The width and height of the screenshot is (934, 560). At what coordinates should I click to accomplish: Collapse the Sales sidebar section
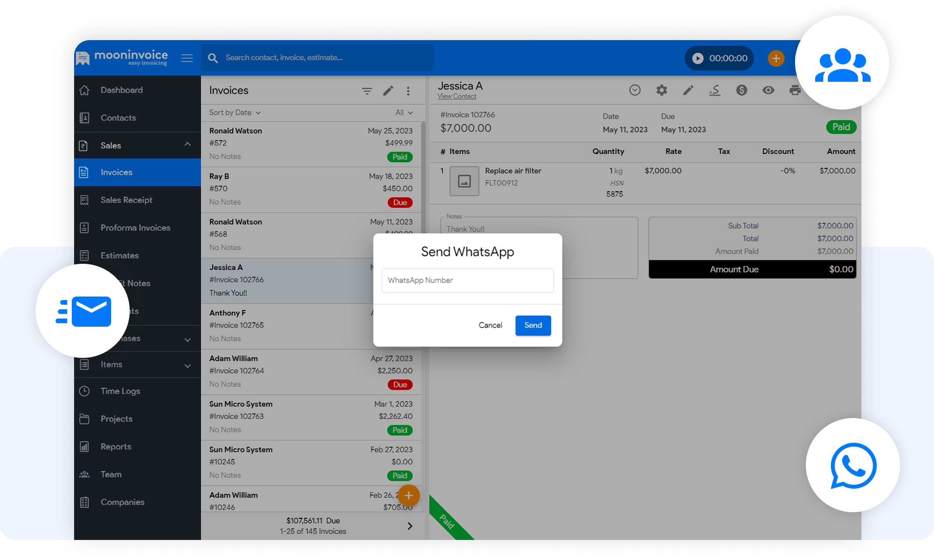pyautogui.click(x=188, y=145)
